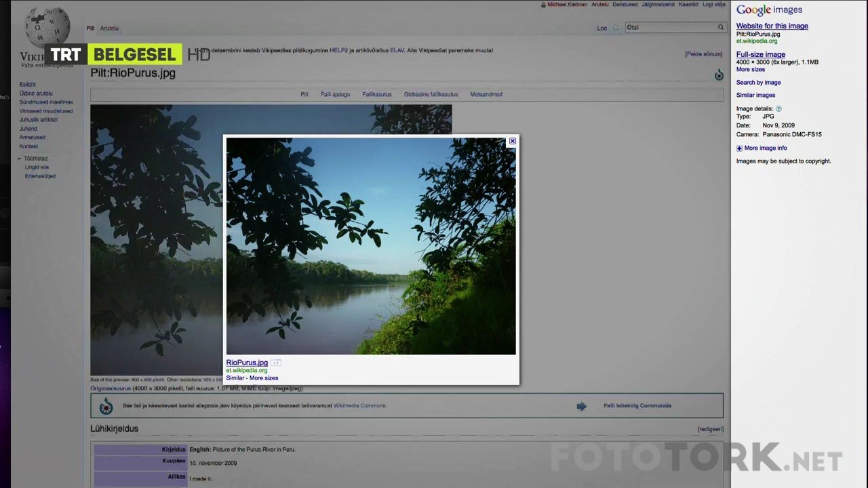Hide the site notice with Peida sõnum

[x=703, y=54]
